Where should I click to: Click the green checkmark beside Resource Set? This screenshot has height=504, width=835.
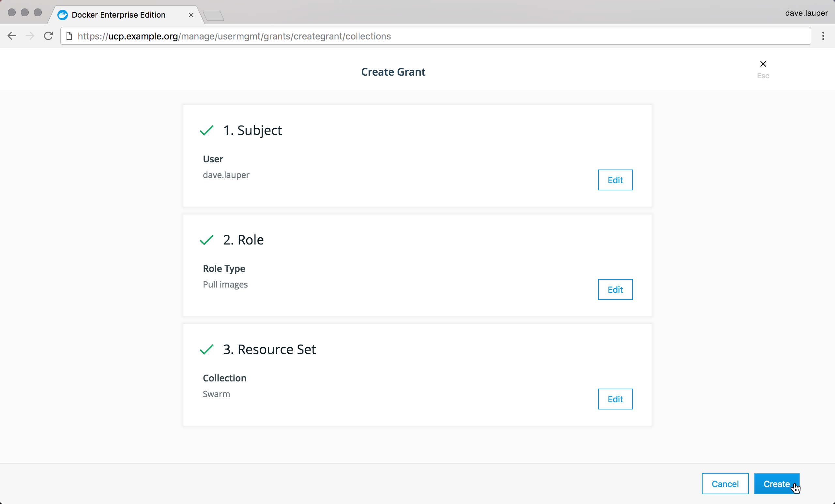[x=206, y=349]
